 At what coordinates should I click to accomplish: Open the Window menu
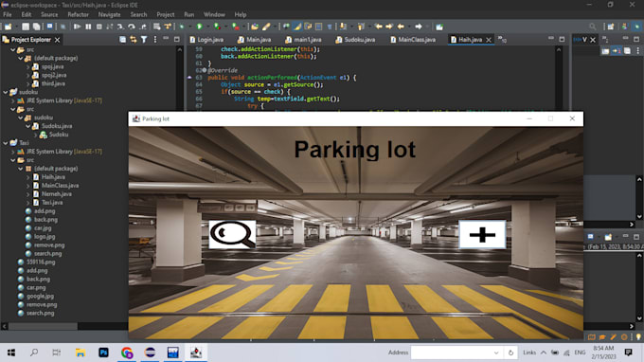tap(214, 14)
